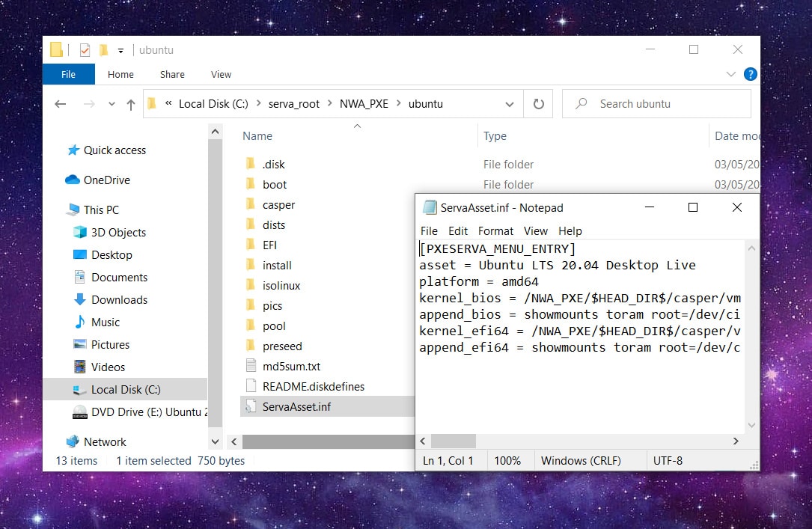Expand the address breadcrumb overflow chevron
812x529 pixels.
pyautogui.click(x=168, y=103)
